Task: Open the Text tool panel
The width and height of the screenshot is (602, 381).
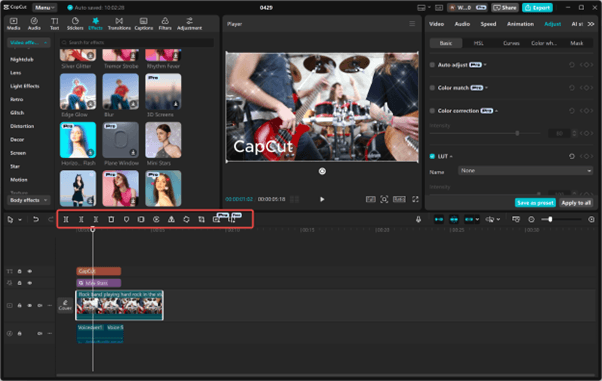Action: [x=55, y=24]
